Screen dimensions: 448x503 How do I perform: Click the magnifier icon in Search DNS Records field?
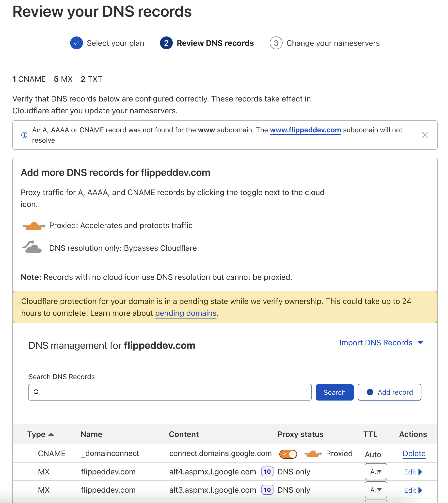point(37,392)
